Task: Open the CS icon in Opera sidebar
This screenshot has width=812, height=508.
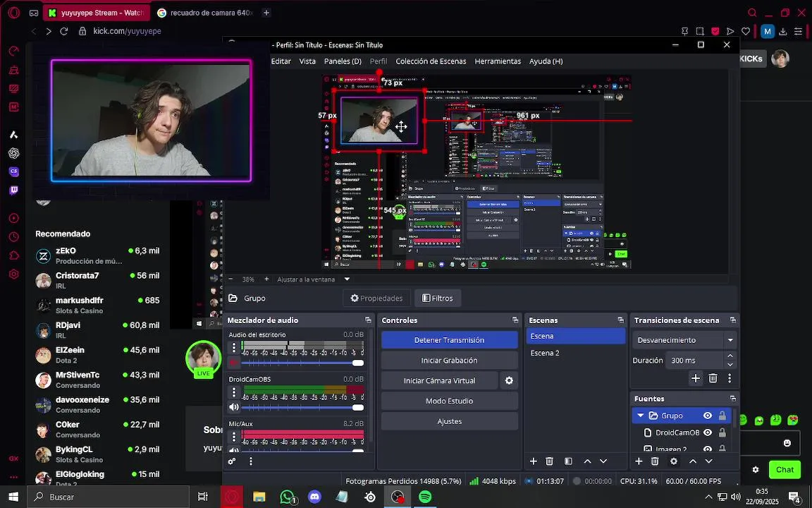Action: 14,171
